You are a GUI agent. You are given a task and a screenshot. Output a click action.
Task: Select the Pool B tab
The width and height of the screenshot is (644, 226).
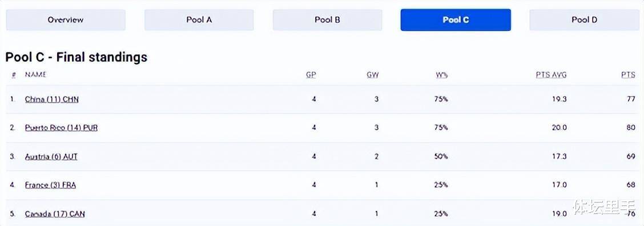(327, 20)
